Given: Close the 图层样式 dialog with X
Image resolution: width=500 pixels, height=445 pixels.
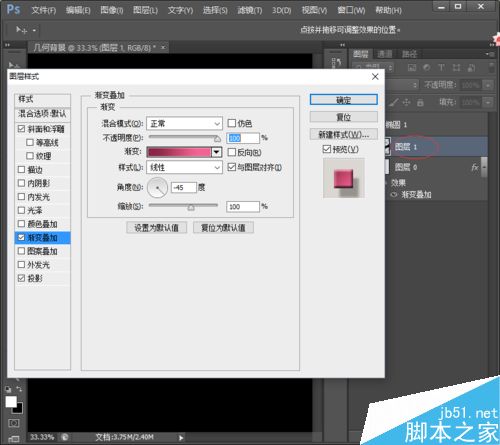Looking at the screenshot, I should click(x=375, y=77).
